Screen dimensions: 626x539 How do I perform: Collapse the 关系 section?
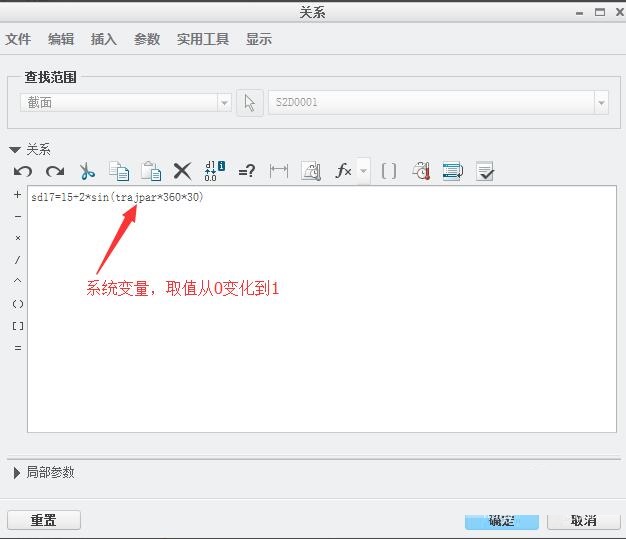click(x=15, y=150)
